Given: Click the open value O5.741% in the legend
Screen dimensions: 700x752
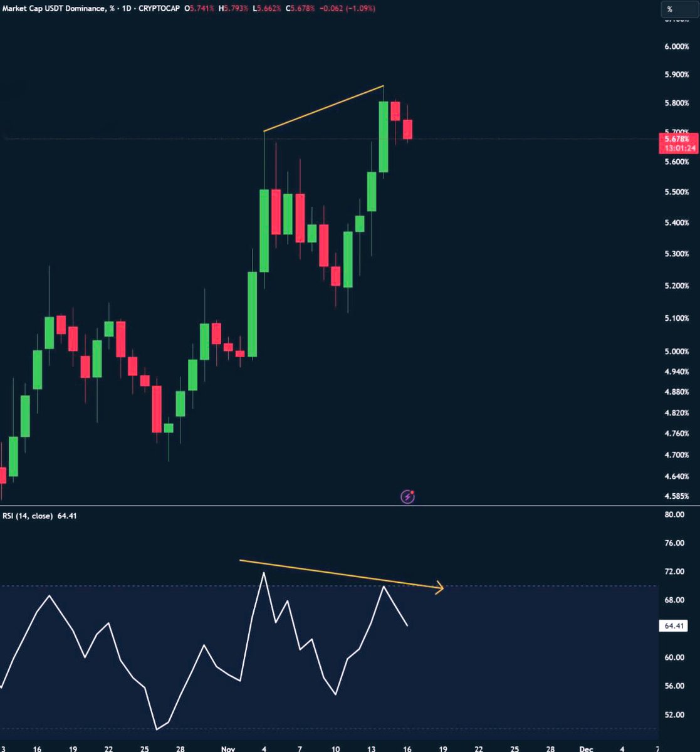Looking at the screenshot, I should click(x=199, y=9).
